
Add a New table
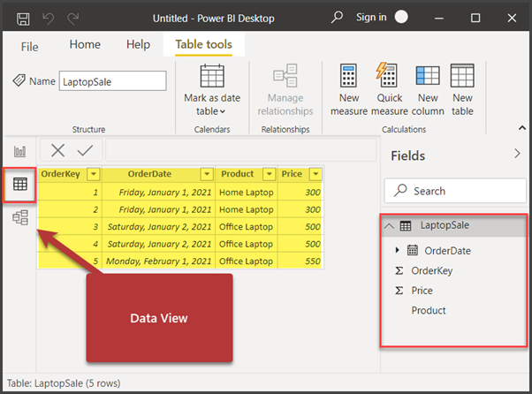462,90
